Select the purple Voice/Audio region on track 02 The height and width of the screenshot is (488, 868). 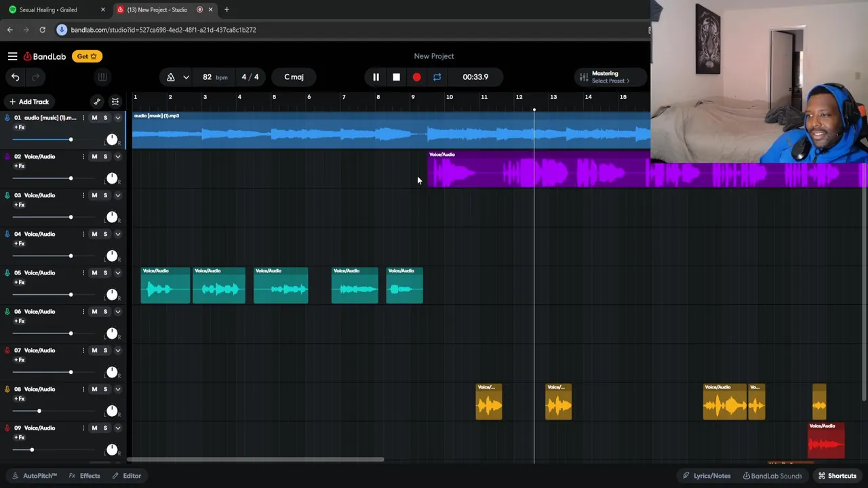pyautogui.click(x=647, y=169)
